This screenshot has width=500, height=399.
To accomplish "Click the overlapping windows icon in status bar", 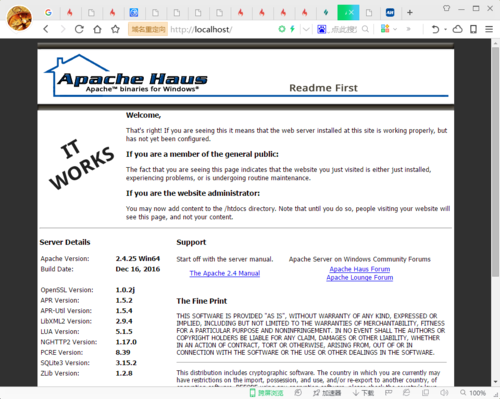I will [x=425, y=393].
